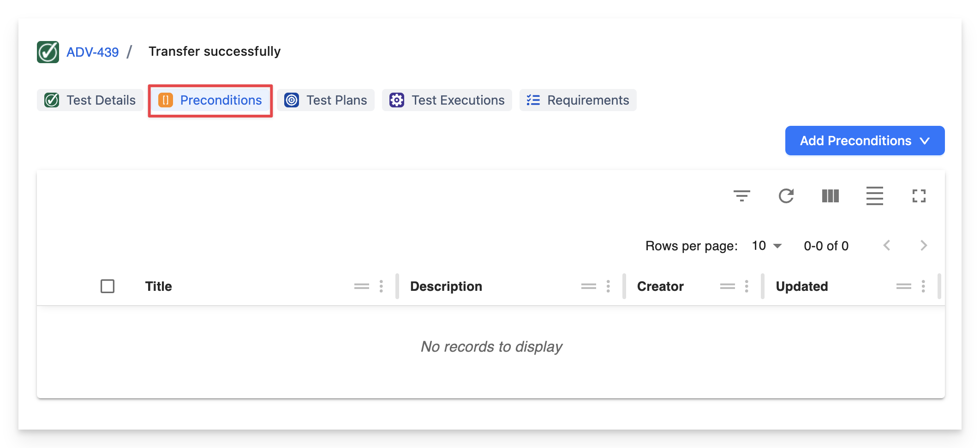
Task: Go to the Test Executions tab
Action: (447, 100)
